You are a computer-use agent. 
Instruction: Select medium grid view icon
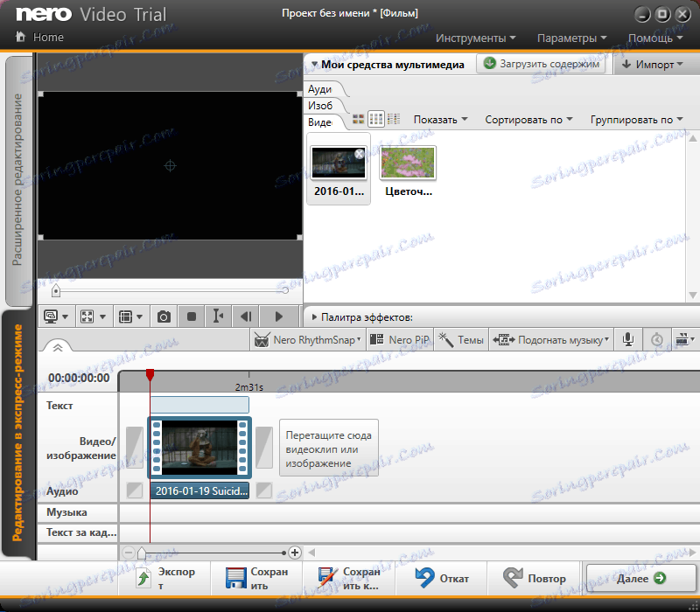pos(376,119)
